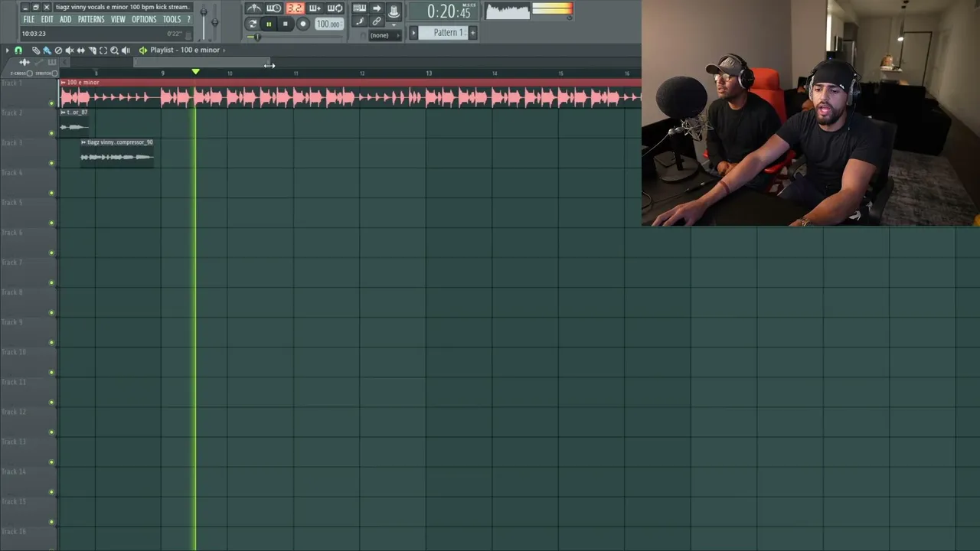Select the Slip tool in playlist toolbar
Image resolution: width=980 pixels, height=551 pixels.
click(x=81, y=51)
